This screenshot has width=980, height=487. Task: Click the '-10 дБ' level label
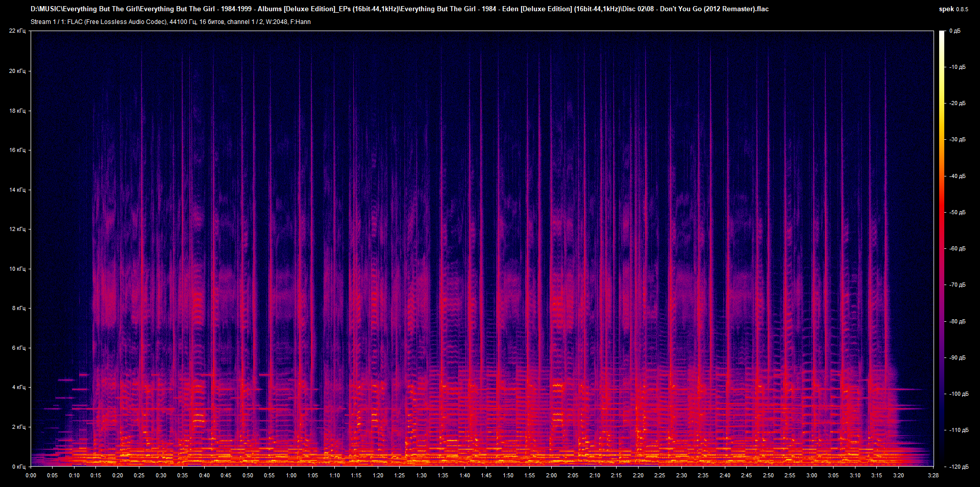click(x=957, y=67)
